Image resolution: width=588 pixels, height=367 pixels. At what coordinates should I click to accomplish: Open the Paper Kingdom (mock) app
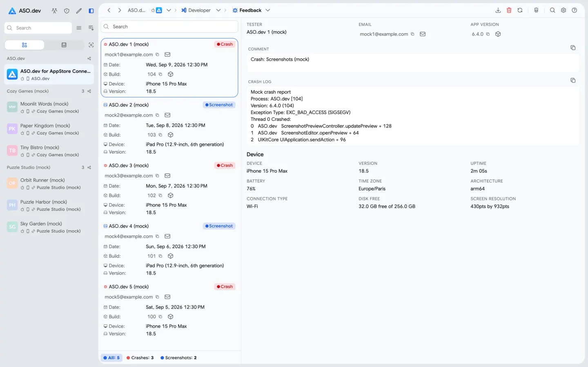coord(49,129)
